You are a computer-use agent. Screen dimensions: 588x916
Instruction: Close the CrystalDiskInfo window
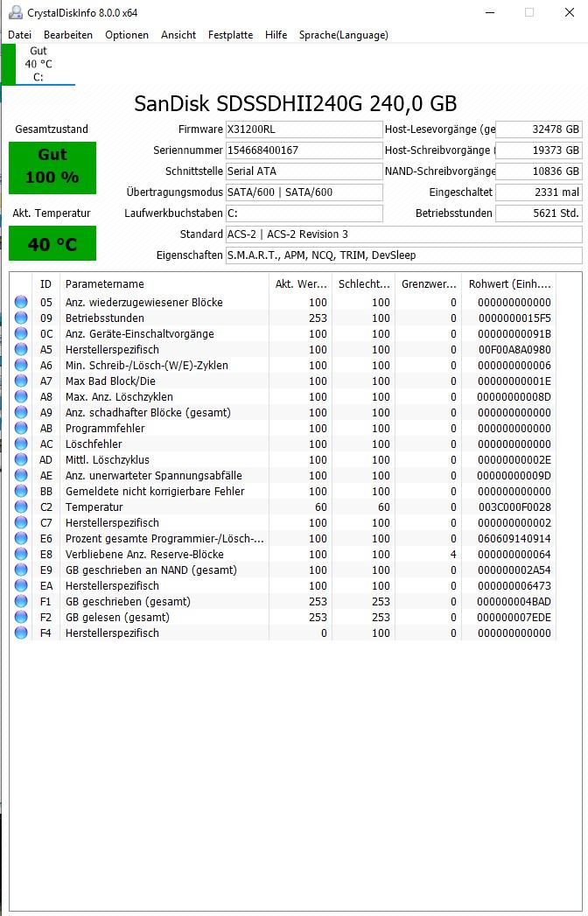pyautogui.click(x=569, y=12)
